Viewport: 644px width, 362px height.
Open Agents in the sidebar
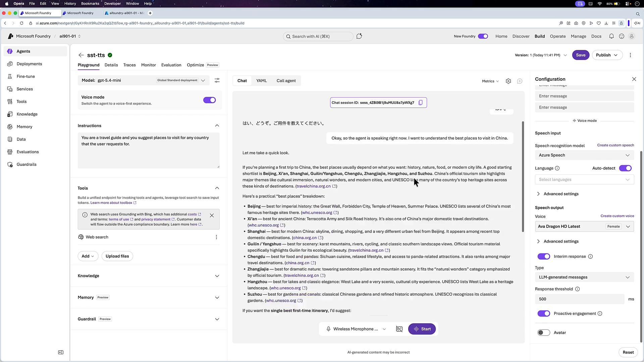[x=35, y=51]
